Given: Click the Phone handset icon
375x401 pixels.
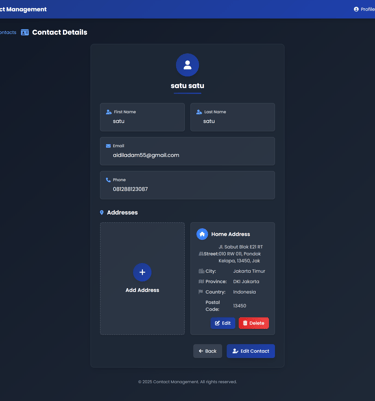Looking at the screenshot, I should pyautogui.click(x=108, y=180).
